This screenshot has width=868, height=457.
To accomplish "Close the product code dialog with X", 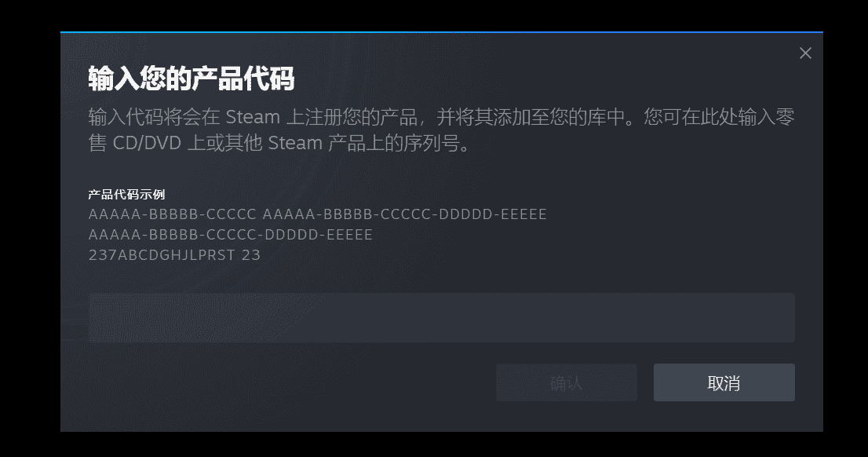I will pos(805,53).
